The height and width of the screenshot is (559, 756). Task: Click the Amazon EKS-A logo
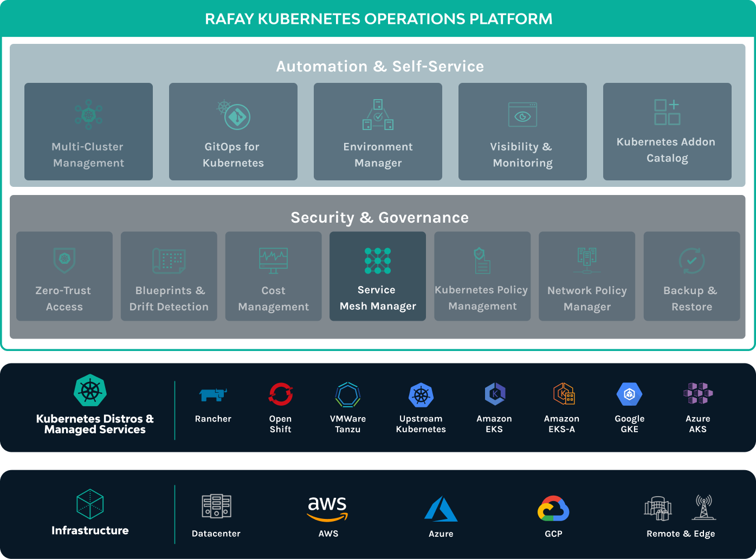564,394
